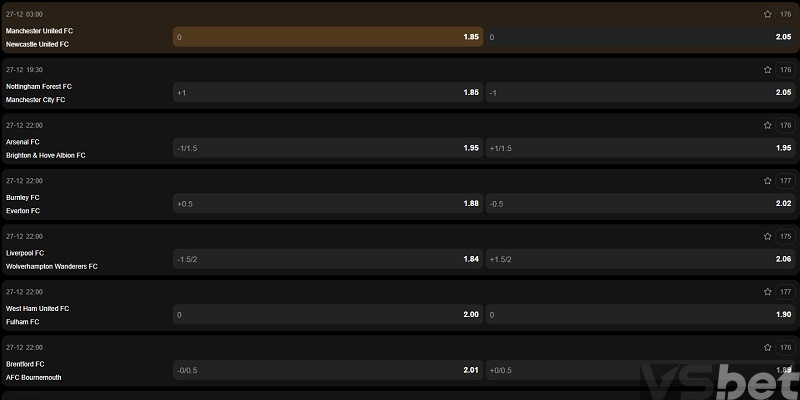Open the Brentford FC vs AFC Bournemouth match

40,370
